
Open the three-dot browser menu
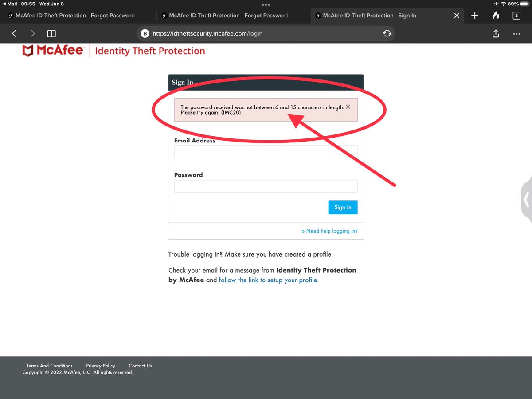point(516,33)
